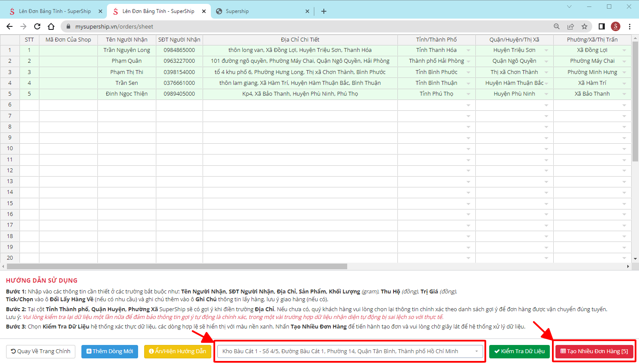
Task: Click the browser back arrow
Action: pos(10,26)
